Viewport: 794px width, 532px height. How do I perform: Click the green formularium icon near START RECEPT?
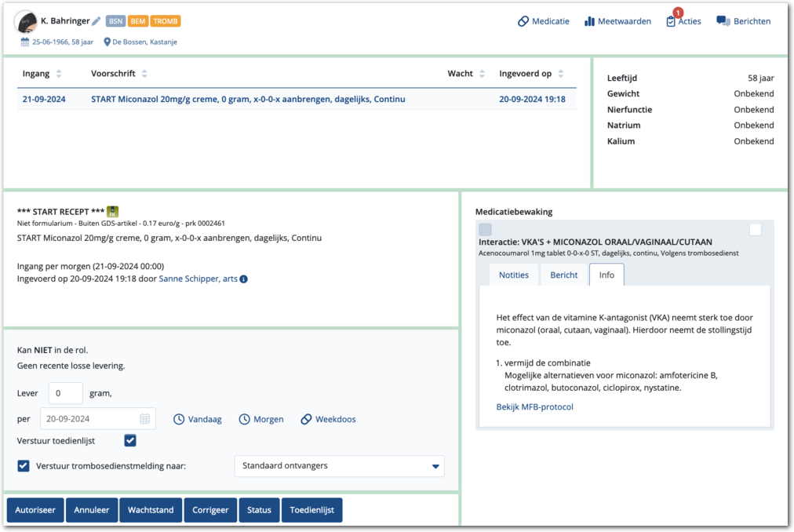click(x=113, y=211)
